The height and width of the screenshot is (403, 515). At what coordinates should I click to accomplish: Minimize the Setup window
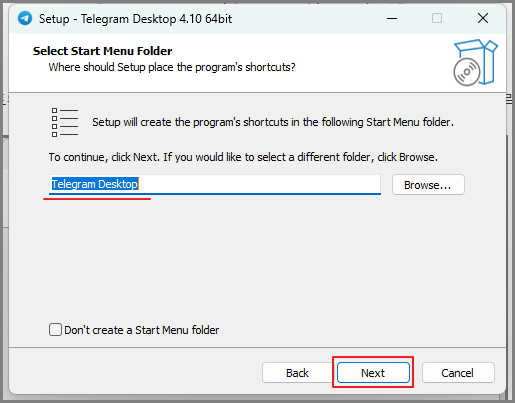(x=392, y=18)
